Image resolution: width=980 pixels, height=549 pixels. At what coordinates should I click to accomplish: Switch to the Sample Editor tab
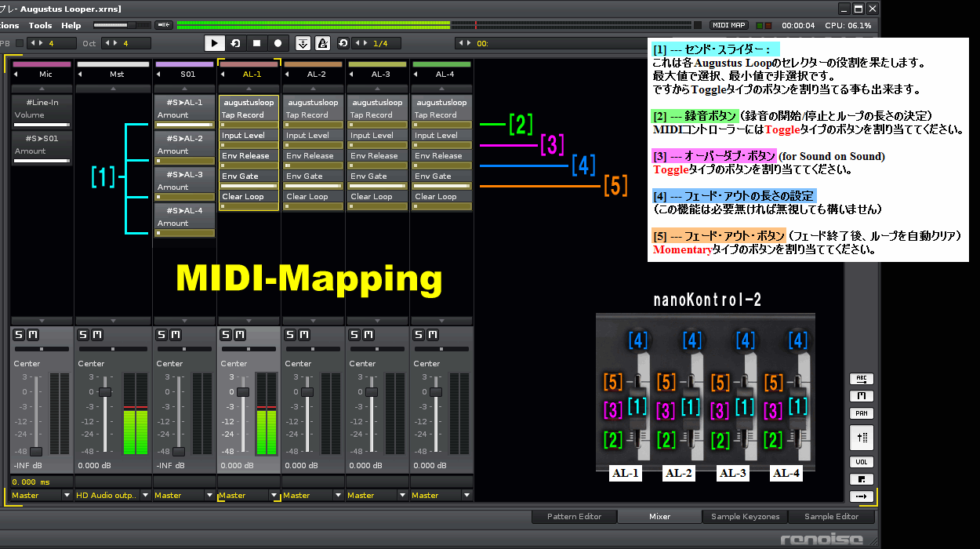point(831,516)
